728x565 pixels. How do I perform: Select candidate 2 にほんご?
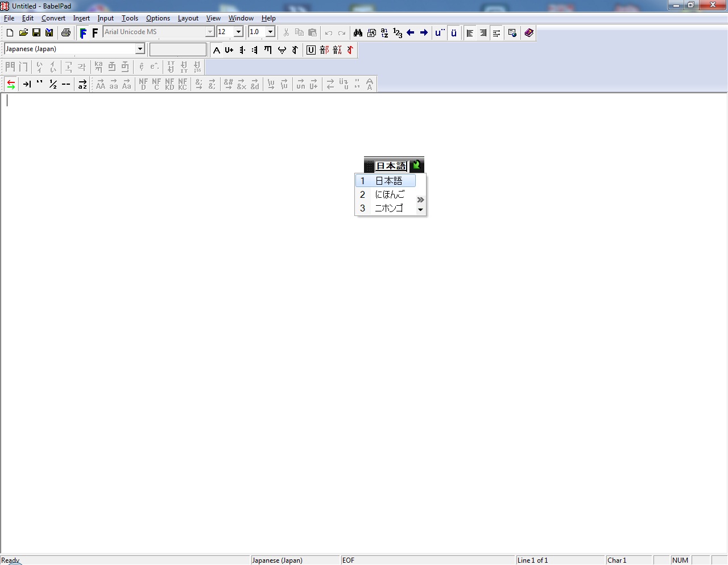coord(389,194)
